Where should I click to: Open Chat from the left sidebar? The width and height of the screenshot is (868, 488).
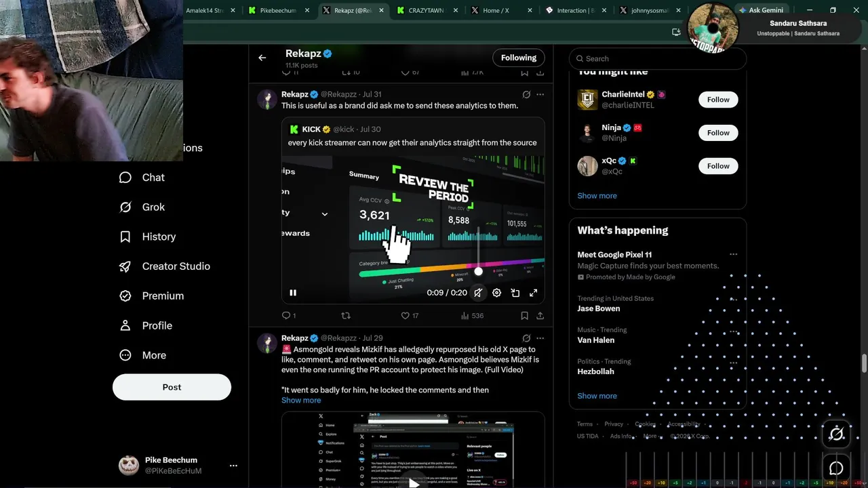click(142, 178)
